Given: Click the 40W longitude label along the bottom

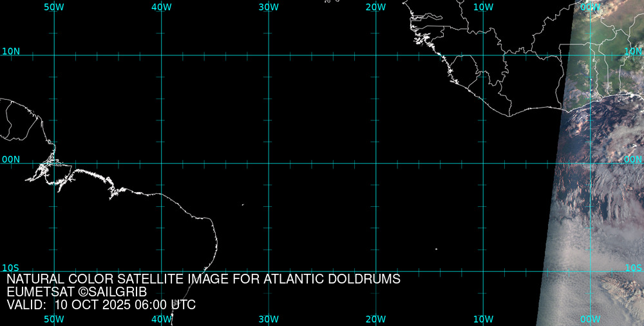Looking at the screenshot, I should 162,319.
